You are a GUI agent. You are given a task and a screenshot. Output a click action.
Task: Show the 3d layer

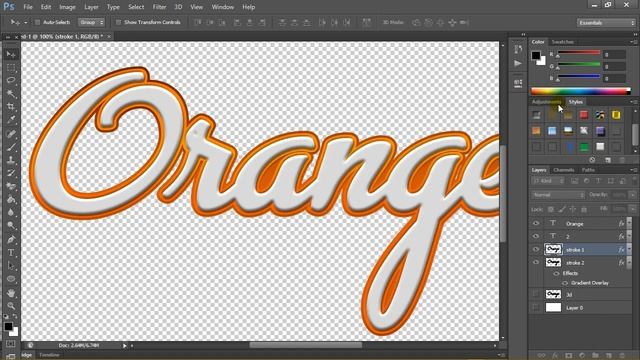pos(536,294)
